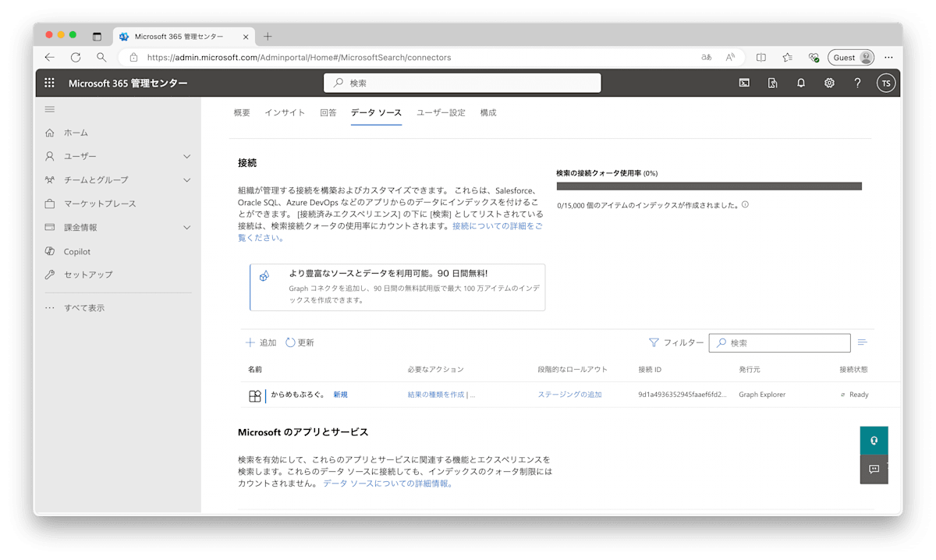Screen dimensions: 936x560
Task: Switch to the 回答 tab
Action: coord(328,112)
